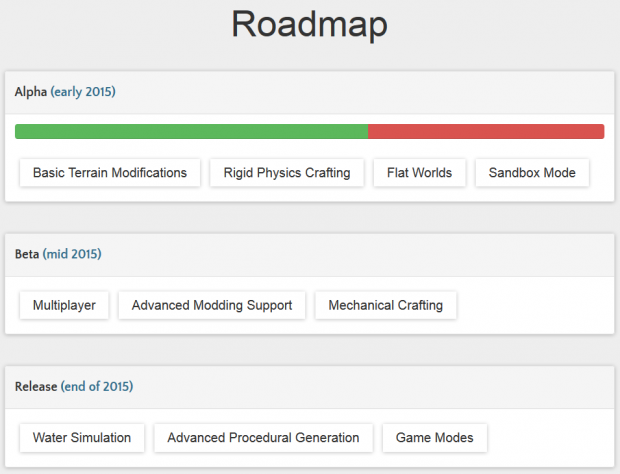This screenshot has width=620, height=474.
Task: Select the Rigid Physics Crafting item
Action: pyautogui.click(x=287, y=173)
